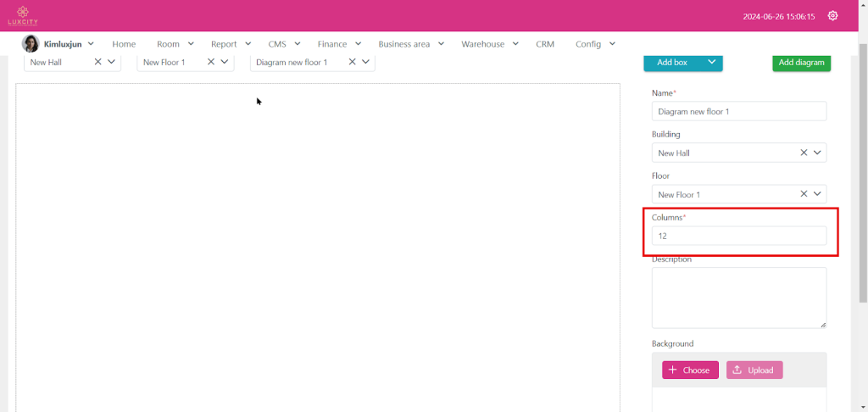
Task: Expand the Add box dropdown arrow
Action: 711,62
